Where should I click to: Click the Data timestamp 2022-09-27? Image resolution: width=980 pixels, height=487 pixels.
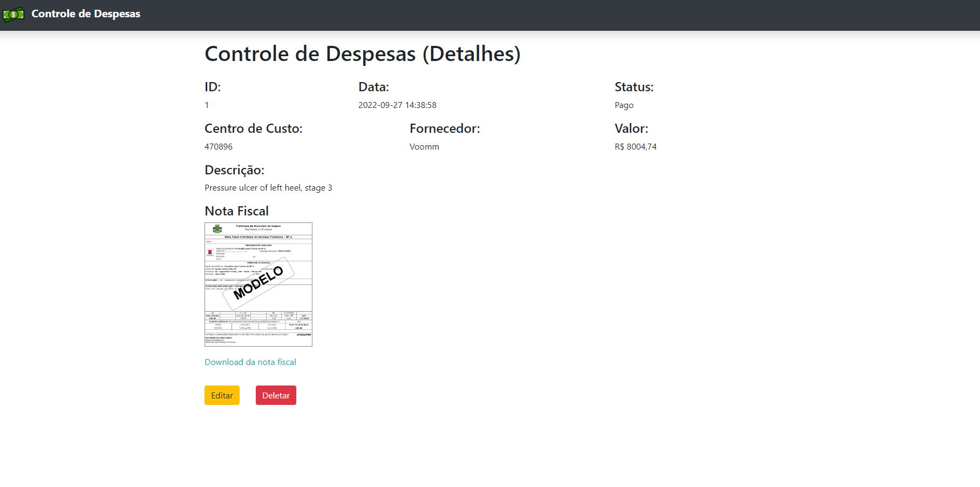pos(397,105)
